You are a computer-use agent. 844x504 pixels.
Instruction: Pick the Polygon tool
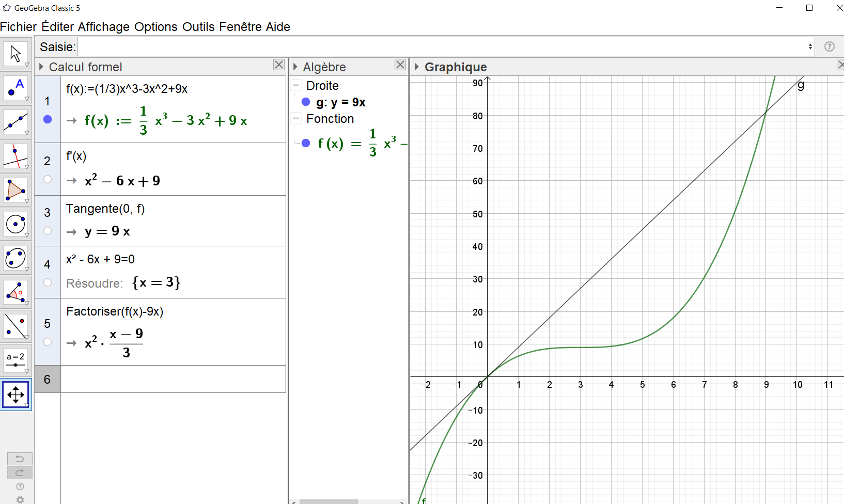[15, 190]
